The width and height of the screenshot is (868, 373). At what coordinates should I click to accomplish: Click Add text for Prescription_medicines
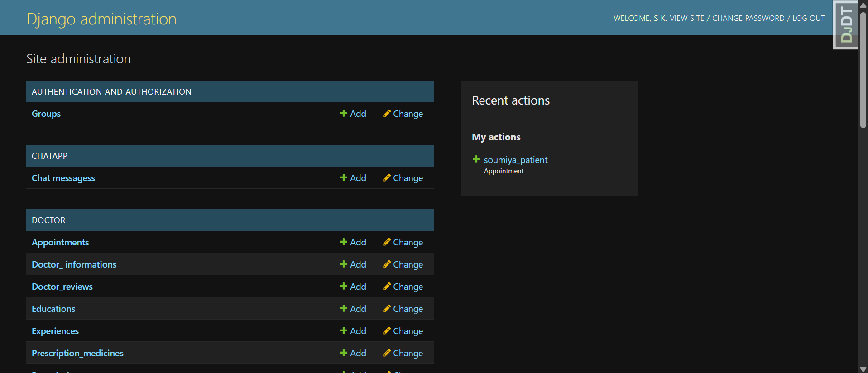point(358,353)
